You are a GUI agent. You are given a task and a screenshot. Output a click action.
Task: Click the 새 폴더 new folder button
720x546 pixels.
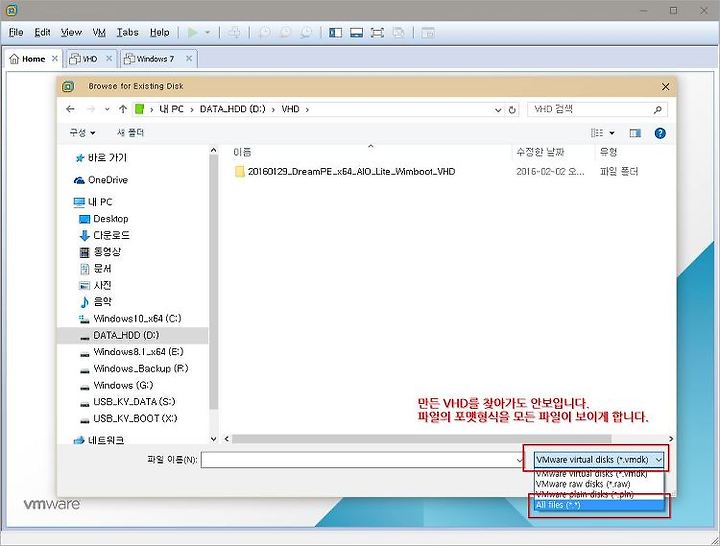(130, 133)
